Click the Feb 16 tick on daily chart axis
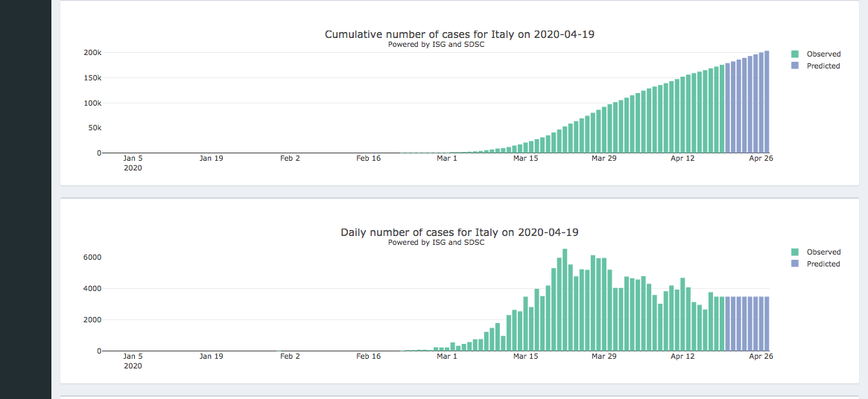The width and height of the screenshot is (868, 399). (x=368, y=357)
